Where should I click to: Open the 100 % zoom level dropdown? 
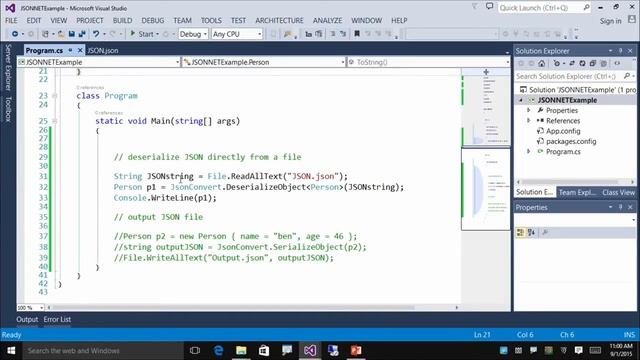(x=30, y=307)
